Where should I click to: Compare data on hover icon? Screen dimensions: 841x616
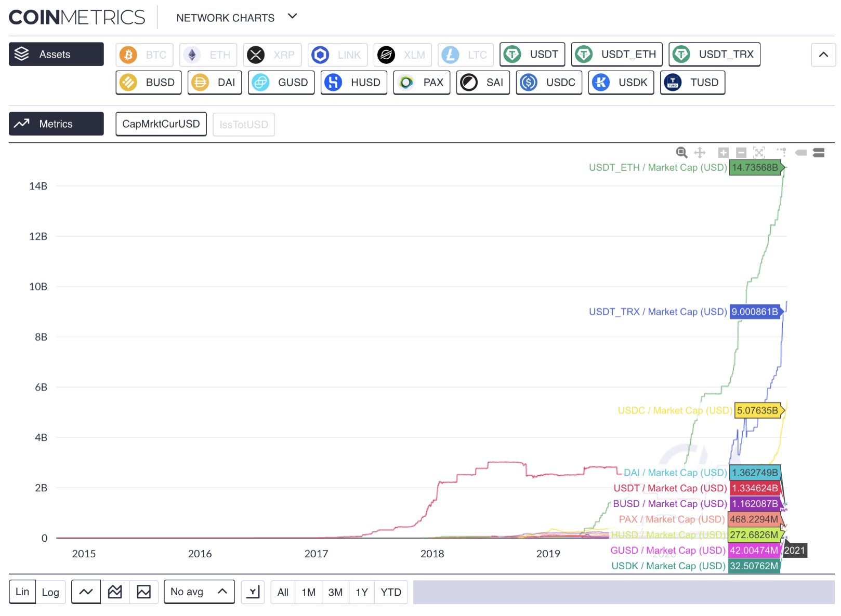[x=819, y=152]
